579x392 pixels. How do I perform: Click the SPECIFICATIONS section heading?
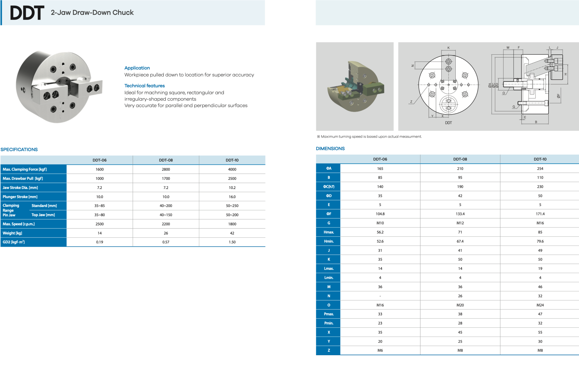19,150
